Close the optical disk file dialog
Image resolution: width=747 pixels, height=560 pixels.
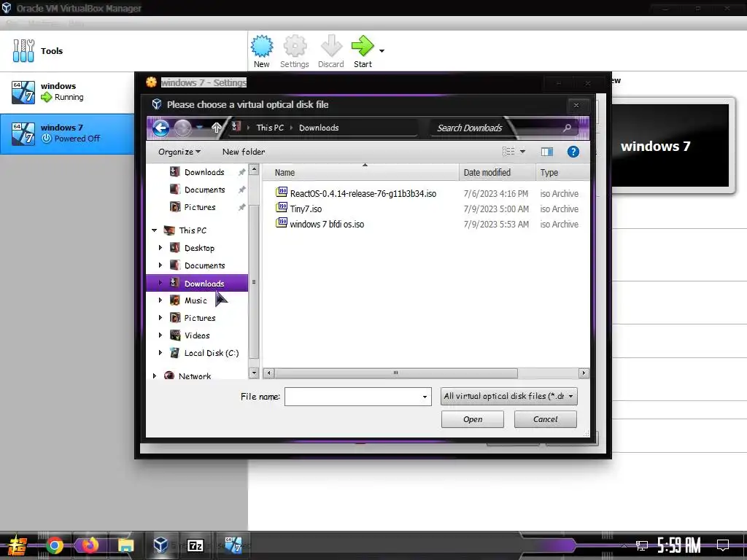[576, 105]
